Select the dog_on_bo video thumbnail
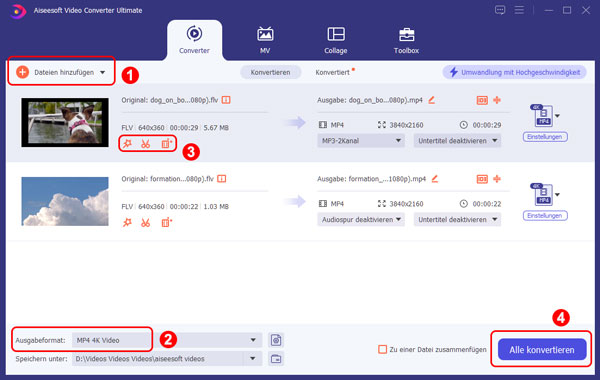The image size is (600, 380). tap(65, 122)
